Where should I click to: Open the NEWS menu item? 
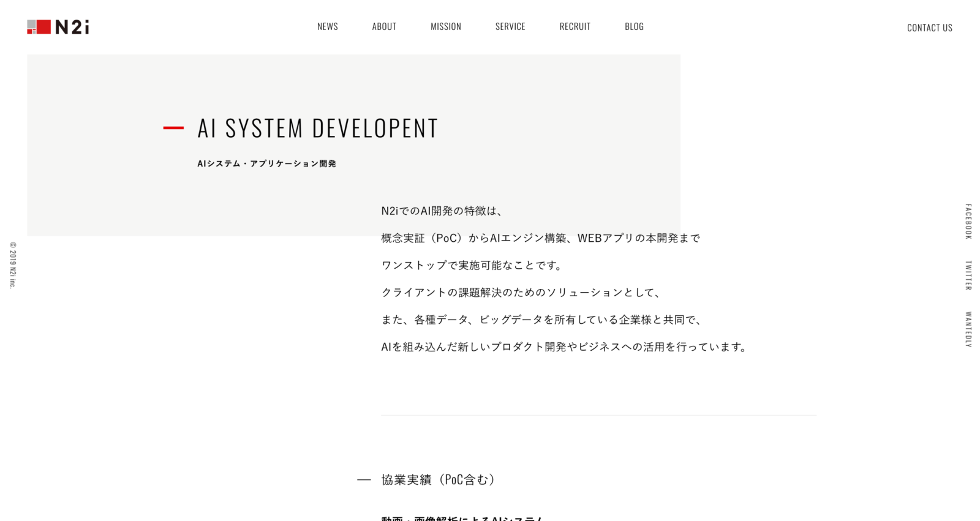(328, 26)
